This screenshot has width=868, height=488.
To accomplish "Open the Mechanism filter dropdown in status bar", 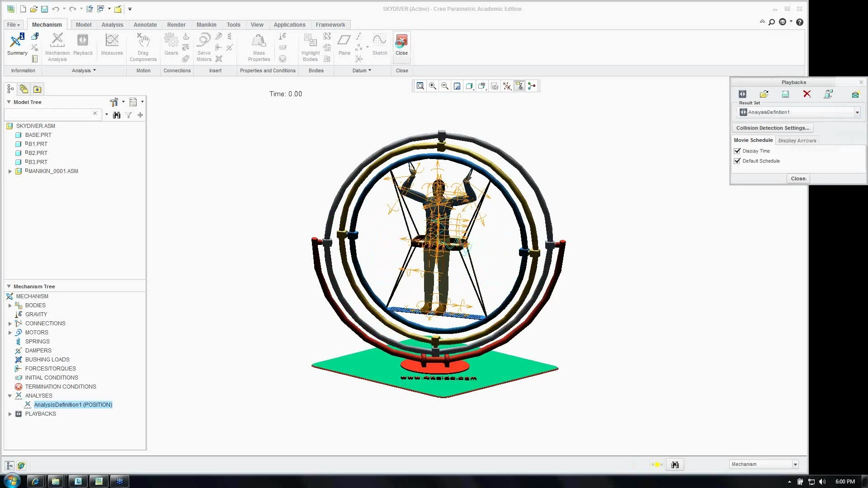I will click(795, 465).
